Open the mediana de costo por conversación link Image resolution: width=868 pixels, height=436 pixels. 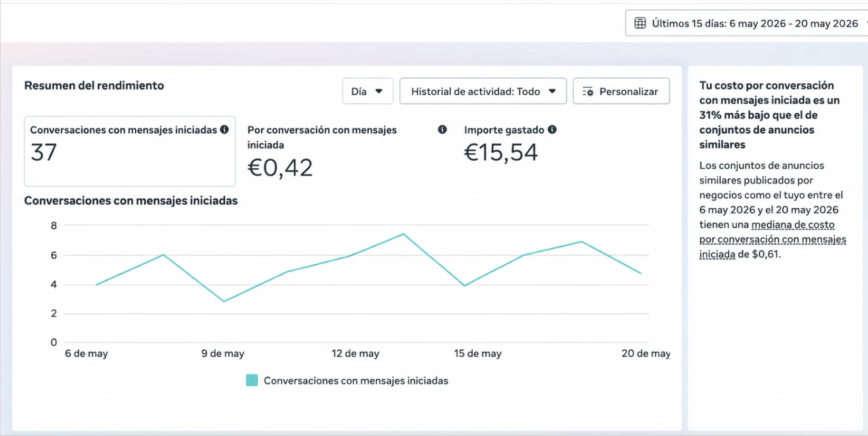773,239
